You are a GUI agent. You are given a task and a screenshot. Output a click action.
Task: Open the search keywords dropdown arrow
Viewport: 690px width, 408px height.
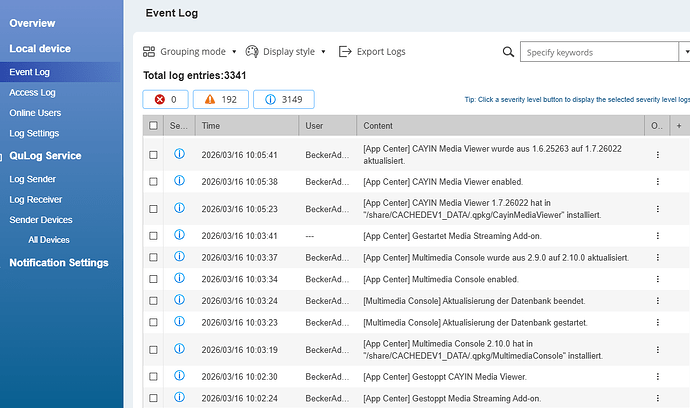pyautogui.click(x=684, y=52)
